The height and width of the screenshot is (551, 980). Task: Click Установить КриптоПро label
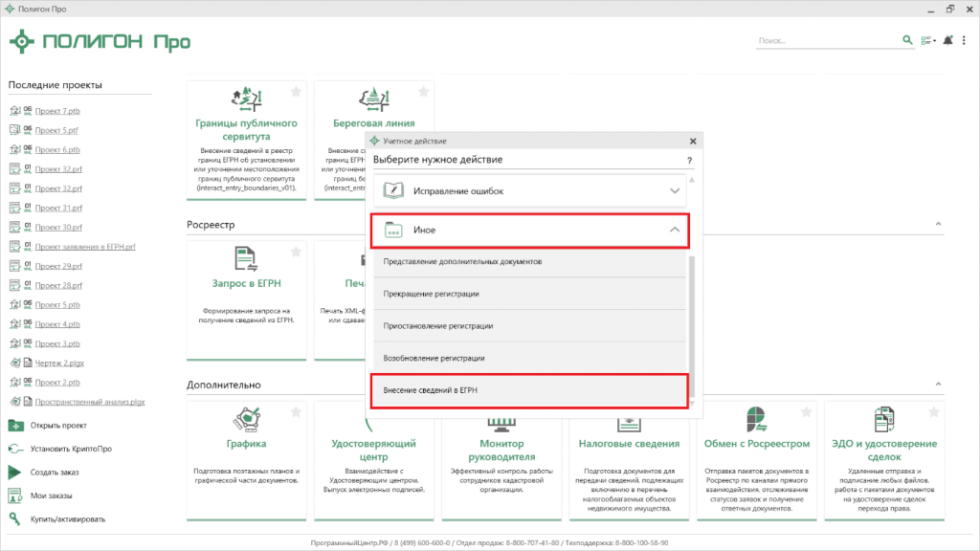click(71, 449)
